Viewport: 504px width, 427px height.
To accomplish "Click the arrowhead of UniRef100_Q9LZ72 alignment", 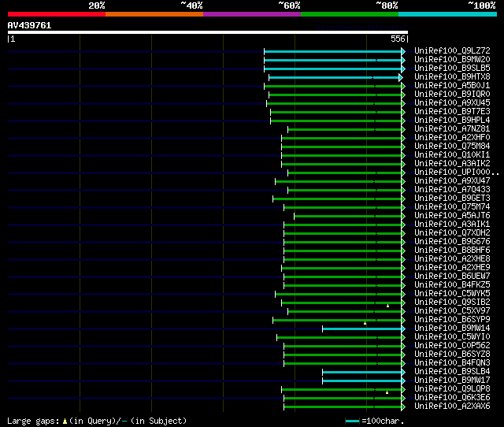I will [x=403, y=51].
